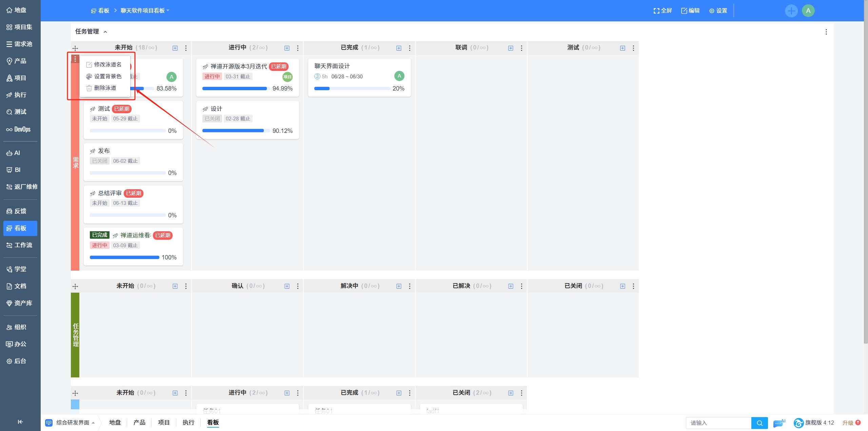Open the AI chat icon in bottom bar

coord(779,423)
